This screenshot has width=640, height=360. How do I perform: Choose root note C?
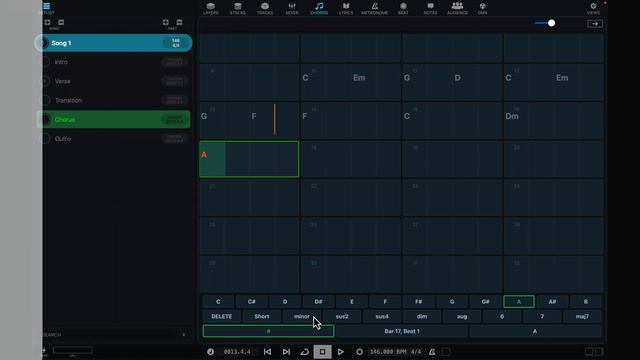pyautogui.click(x=218, y=302)
